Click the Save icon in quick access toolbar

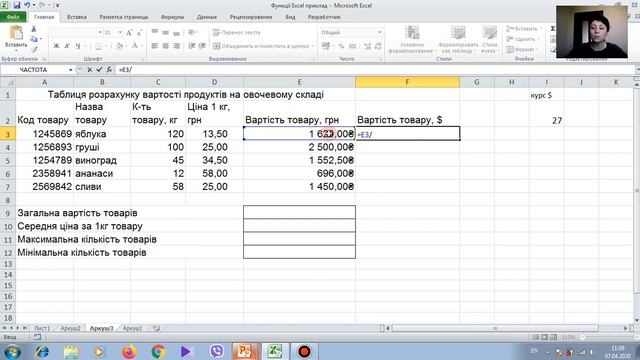pyautogui.click(x=17, y=5)
